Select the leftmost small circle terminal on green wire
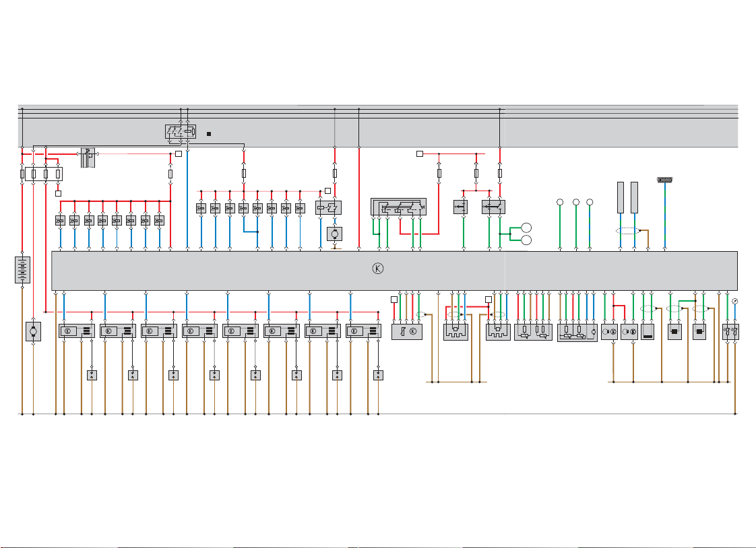Screen dimensions: 756x548 coord(560,202)
